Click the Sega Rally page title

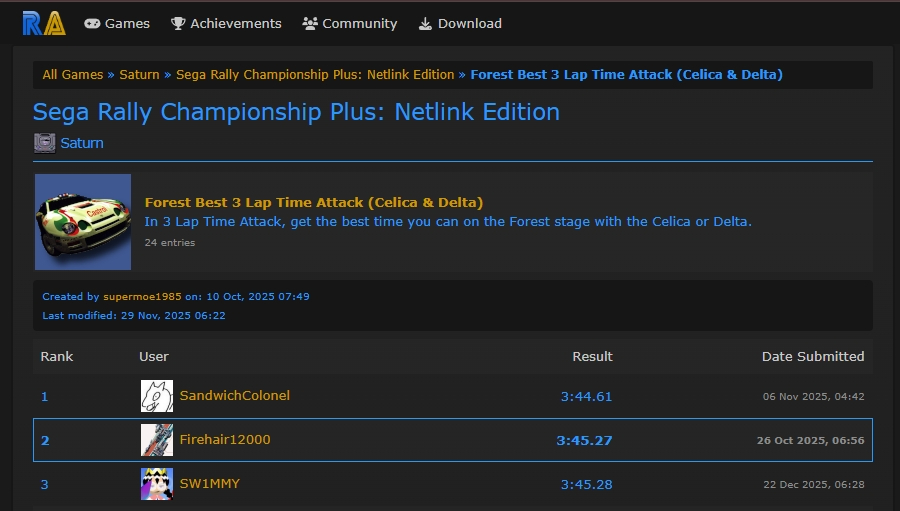(296, 111)
